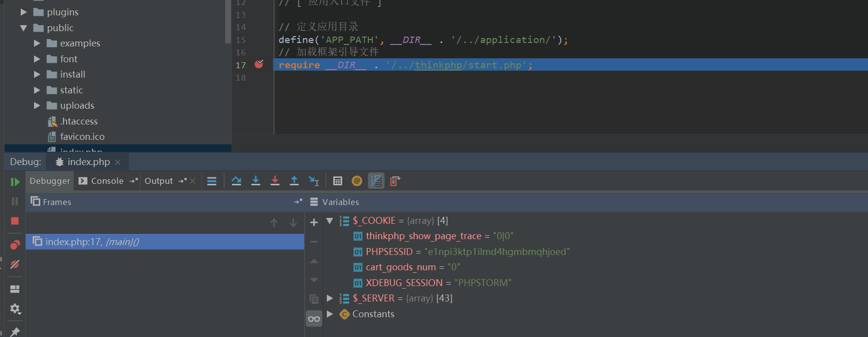
Task: Switch to Output tab
Action: (158, 181)
